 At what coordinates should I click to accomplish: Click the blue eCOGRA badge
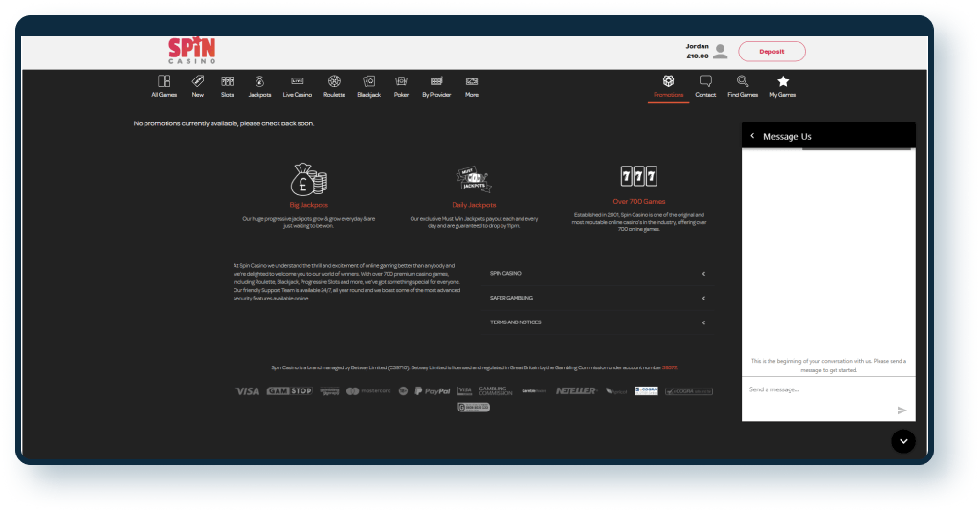point(646,390)
